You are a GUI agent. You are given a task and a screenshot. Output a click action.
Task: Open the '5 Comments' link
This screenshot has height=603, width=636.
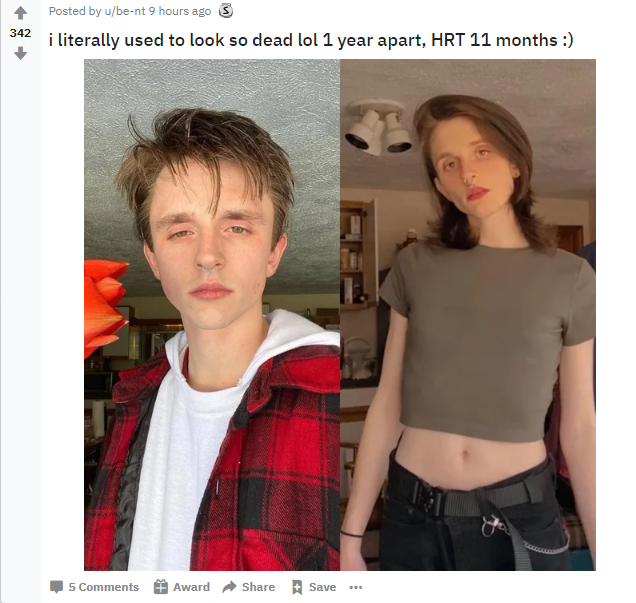coord(103,587)
